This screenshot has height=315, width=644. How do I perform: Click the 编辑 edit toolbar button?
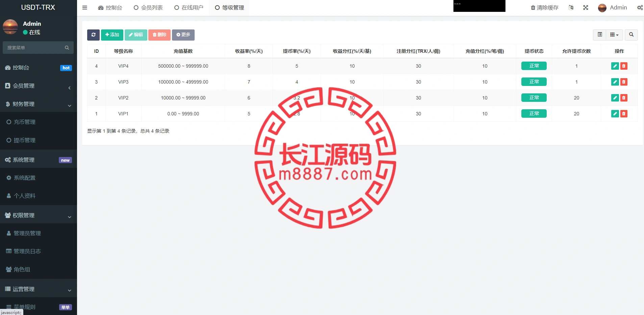tap(136, 35)
